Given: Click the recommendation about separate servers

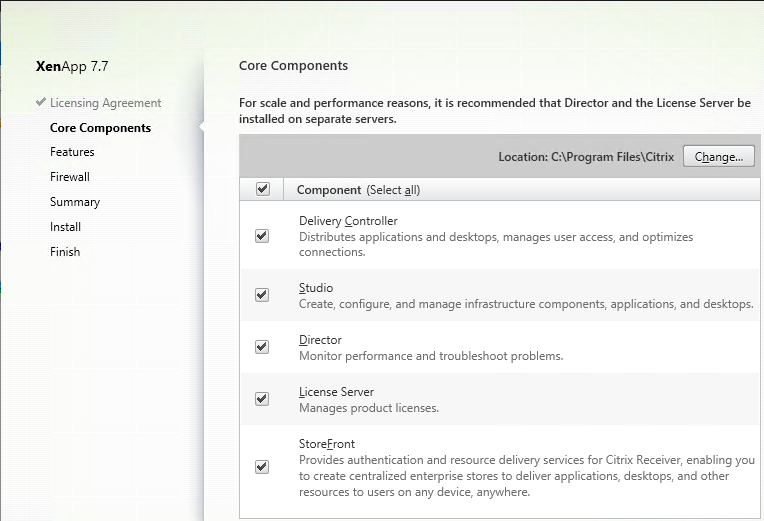Looking at the screenshot, I should tap(495, 111).
